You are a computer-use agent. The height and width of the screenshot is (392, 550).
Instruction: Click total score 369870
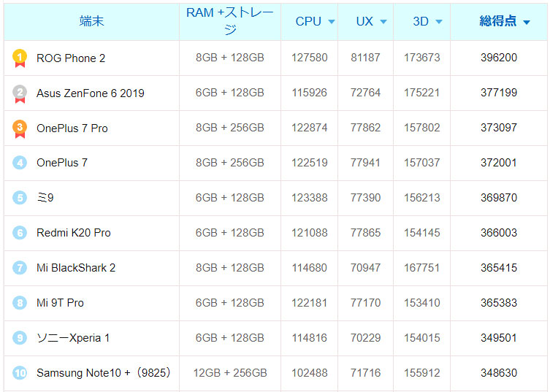(x=499, y=198)
